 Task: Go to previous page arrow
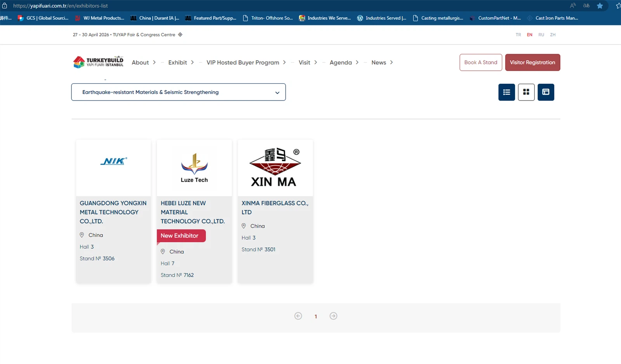coord(298,316)
